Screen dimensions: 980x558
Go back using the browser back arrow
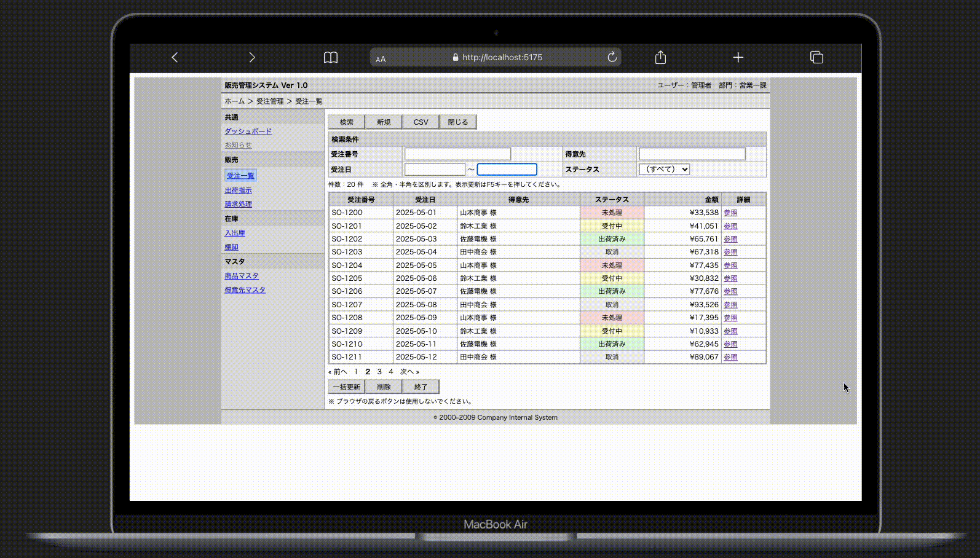(x=175, y=57)
